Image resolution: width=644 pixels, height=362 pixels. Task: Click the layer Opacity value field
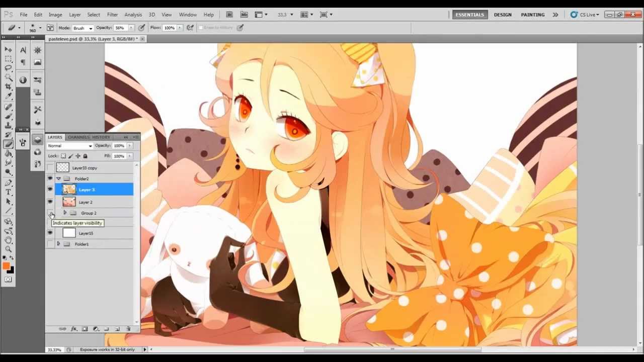tap(119, 146)
